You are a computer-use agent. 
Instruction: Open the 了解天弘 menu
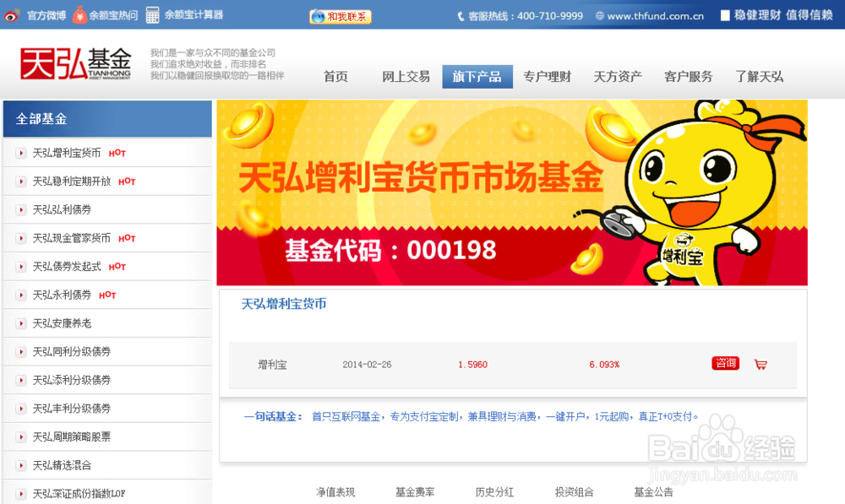(759, 77)
